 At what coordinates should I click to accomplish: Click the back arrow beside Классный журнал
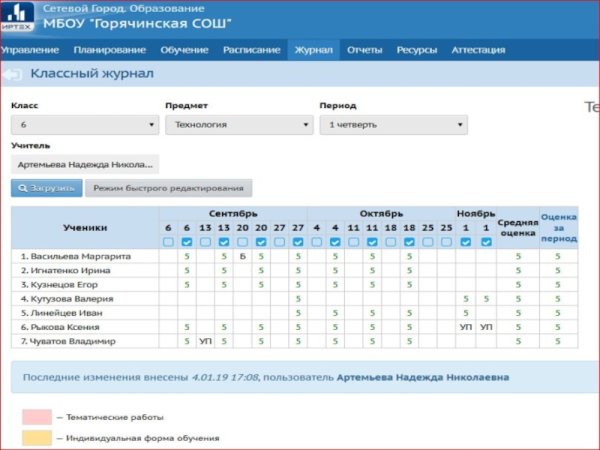(x=12, y=74)
